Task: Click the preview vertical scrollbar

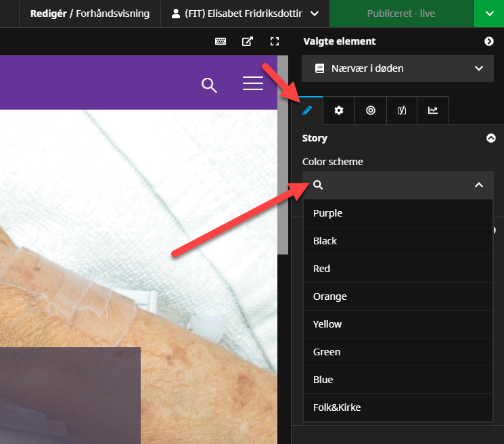Action: 283,155
